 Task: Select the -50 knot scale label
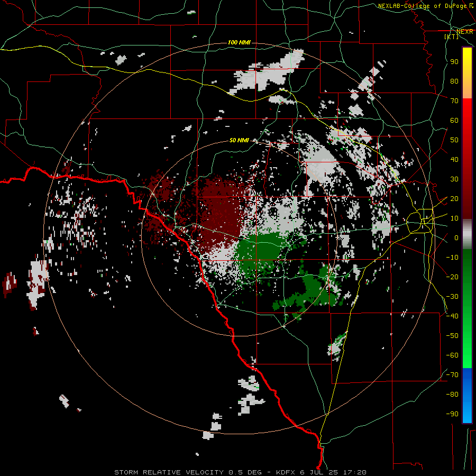coord(452,336)
